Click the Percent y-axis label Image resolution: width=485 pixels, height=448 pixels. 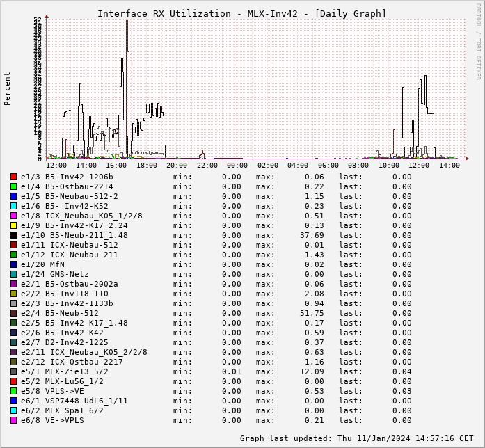coord(8,88)
